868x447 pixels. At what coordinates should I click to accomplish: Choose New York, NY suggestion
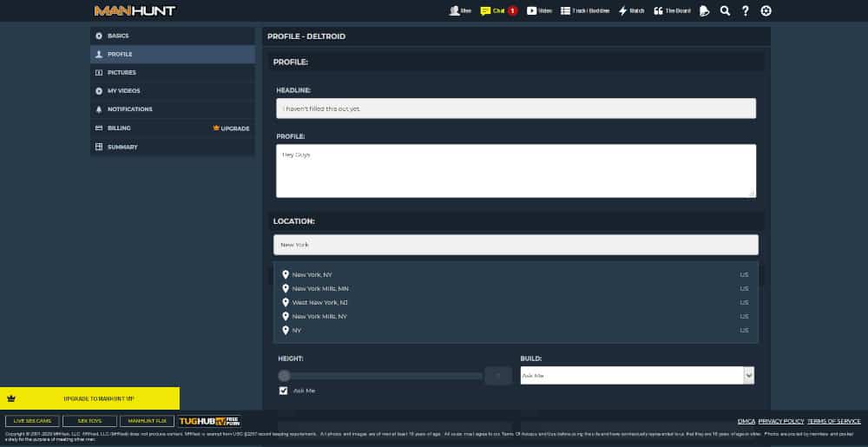click(516, 274)
